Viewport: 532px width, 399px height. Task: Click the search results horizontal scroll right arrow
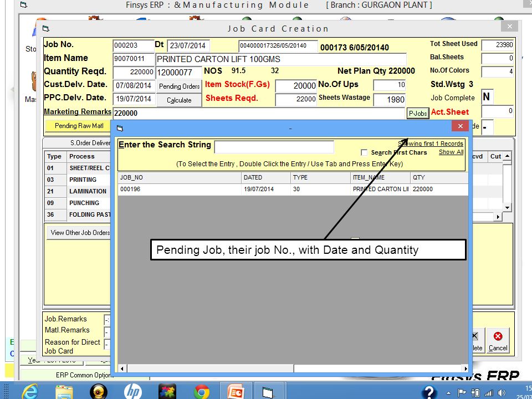tap(465, 369)
